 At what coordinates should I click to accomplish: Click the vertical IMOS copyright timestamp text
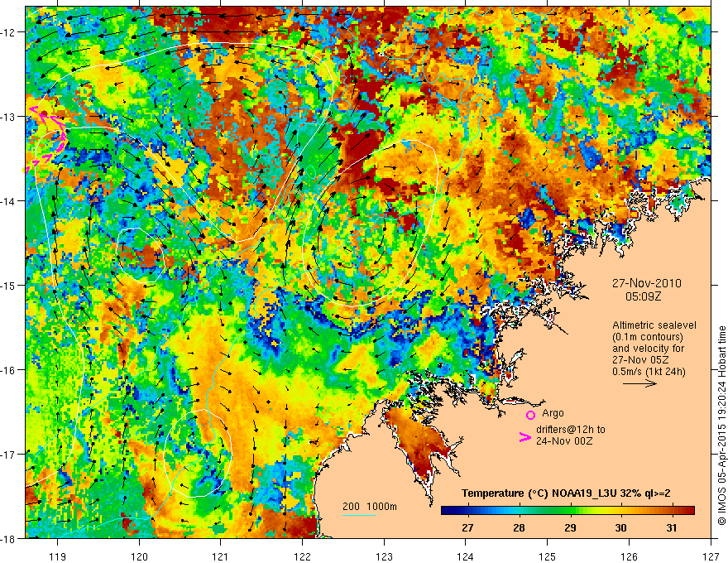(721, 426)
